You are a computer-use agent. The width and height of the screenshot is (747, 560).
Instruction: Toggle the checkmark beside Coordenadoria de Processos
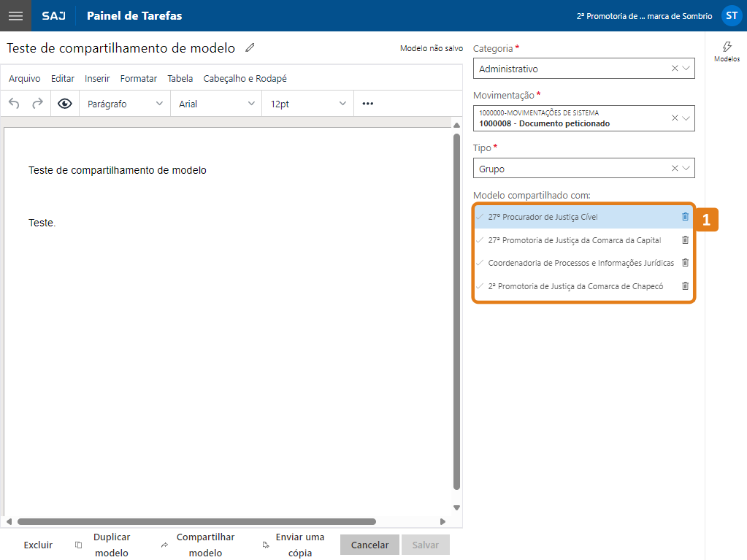(x=480, y=263)
